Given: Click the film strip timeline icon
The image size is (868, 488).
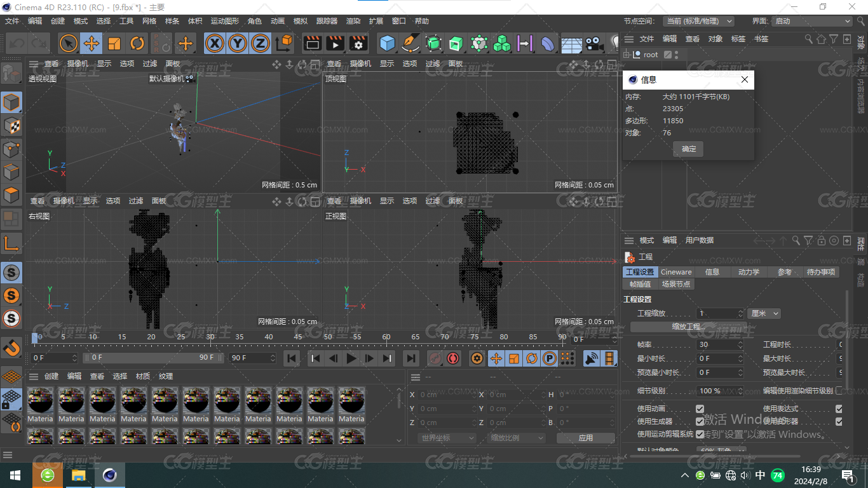Looking at the screenshot, I should (609, 358).
